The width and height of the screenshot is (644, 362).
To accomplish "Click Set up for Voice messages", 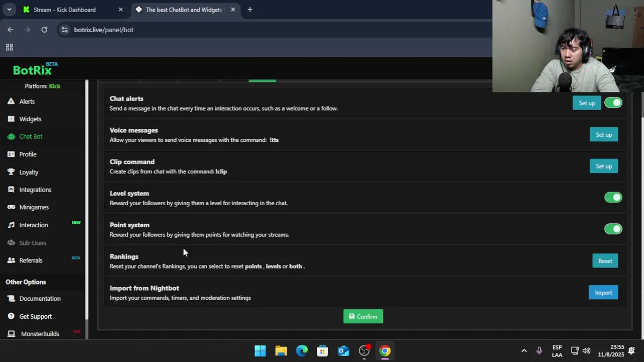I will click(604, 135).
